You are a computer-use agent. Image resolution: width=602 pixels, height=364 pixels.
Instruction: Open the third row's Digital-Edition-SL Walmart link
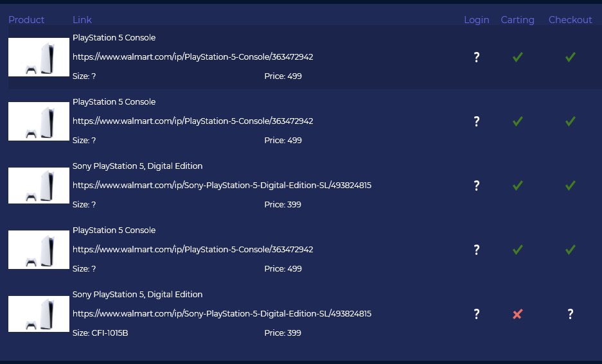pyautogui.click(x=222, y=186)
